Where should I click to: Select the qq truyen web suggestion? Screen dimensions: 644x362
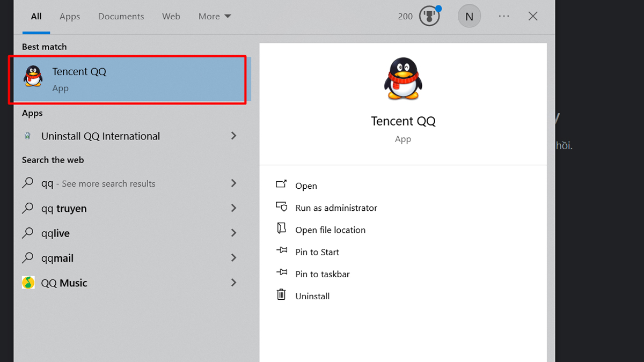point(131,208)
